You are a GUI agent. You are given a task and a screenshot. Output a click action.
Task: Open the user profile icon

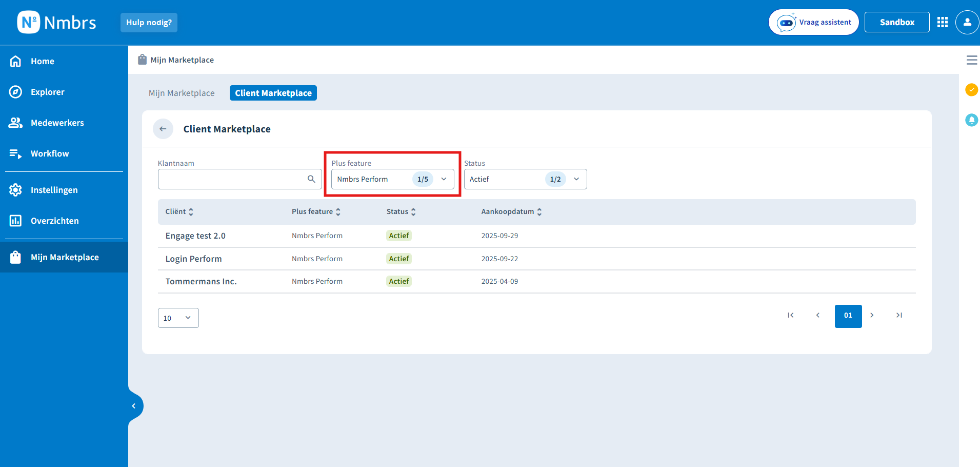(x=967, y=22)
